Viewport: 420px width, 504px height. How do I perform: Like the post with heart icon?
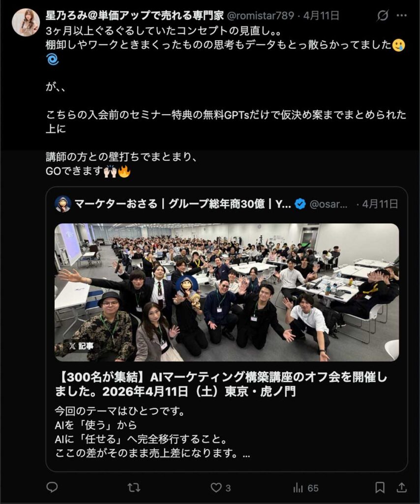(x=216, y=488)
